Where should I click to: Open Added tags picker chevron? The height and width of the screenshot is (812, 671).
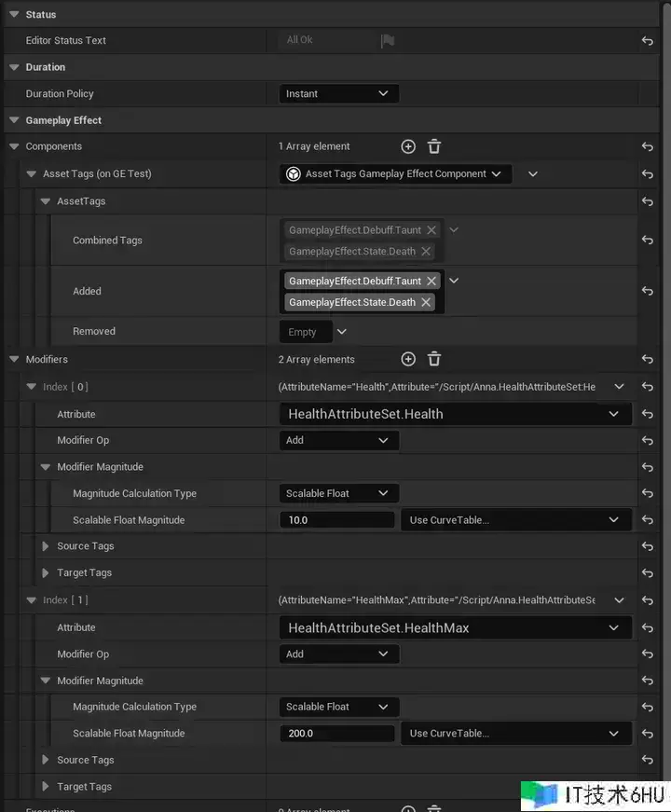pyautogui.click(x=454, y=281)
